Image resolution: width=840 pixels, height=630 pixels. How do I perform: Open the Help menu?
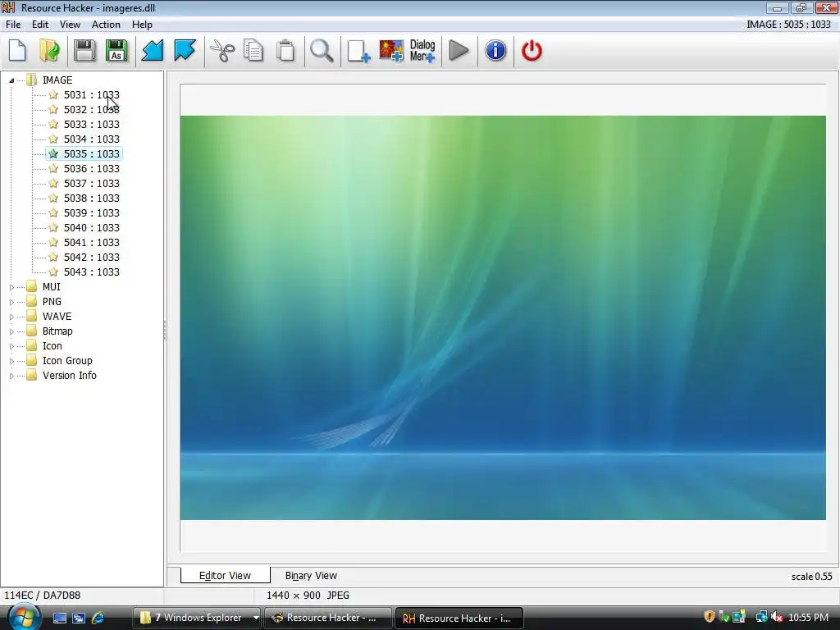[142, 25]
